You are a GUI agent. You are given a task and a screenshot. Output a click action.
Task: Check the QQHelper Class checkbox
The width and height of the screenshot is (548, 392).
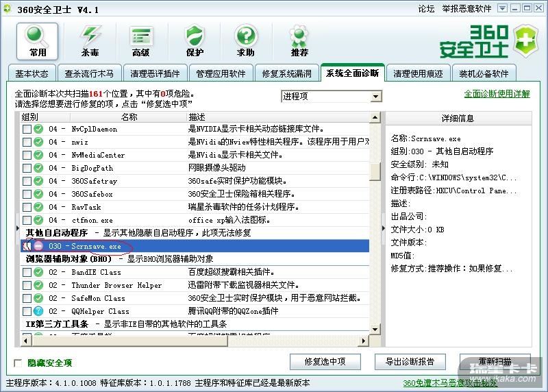click(x=27, y=311)
